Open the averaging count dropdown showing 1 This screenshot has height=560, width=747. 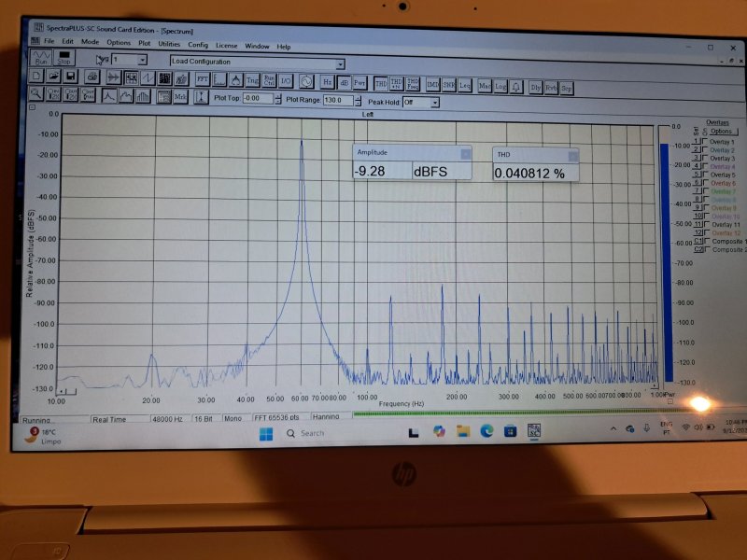coord(142,60)
